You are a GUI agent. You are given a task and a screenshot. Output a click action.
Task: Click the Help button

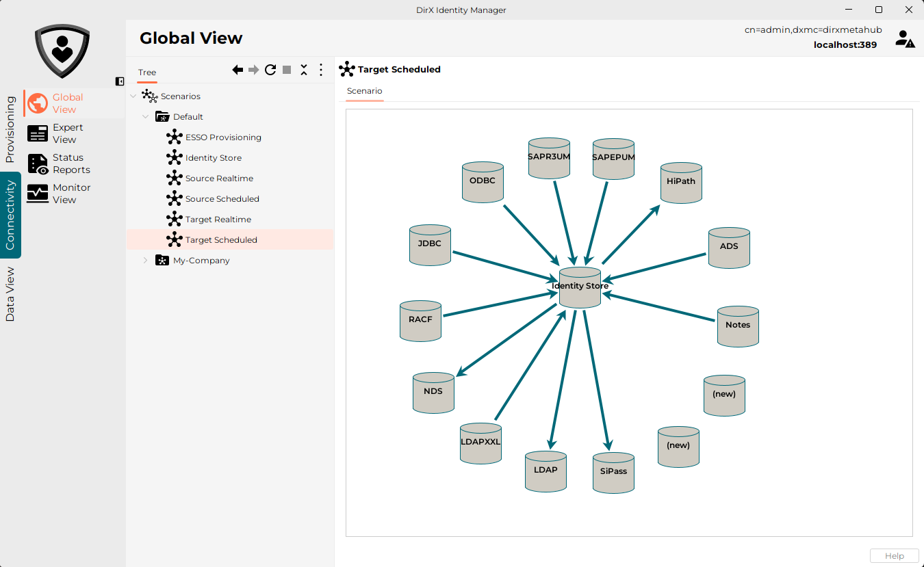894,556
